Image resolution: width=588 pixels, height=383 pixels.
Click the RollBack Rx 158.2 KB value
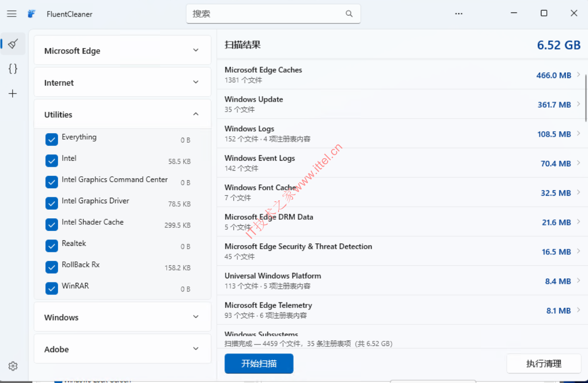click(177, 268)
